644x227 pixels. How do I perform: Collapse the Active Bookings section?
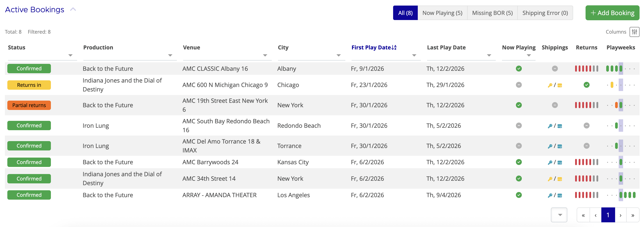point(73,9)
